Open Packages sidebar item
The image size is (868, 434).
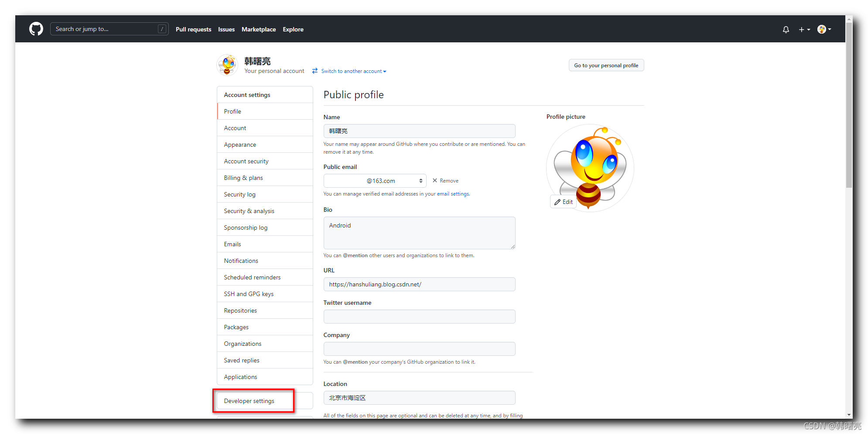[265, 327]
